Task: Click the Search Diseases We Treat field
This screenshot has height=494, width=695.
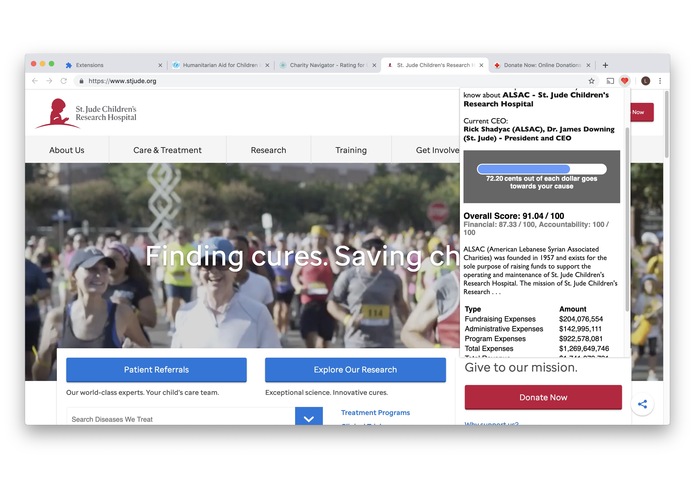Action: tap(181, 417)
